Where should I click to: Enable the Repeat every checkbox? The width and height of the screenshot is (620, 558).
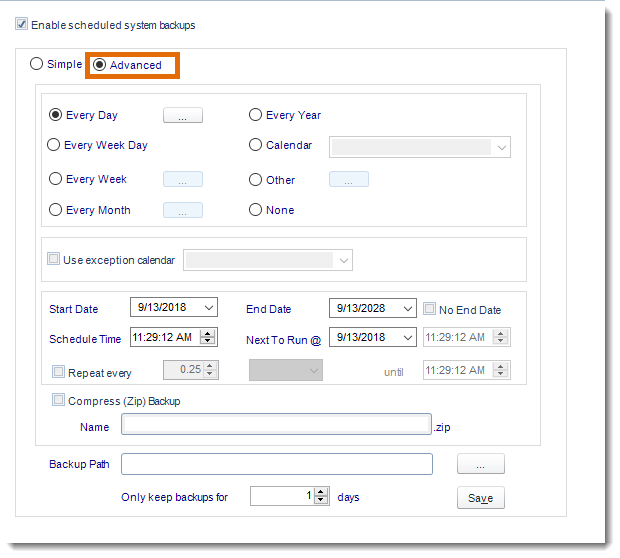coord(59,372)
